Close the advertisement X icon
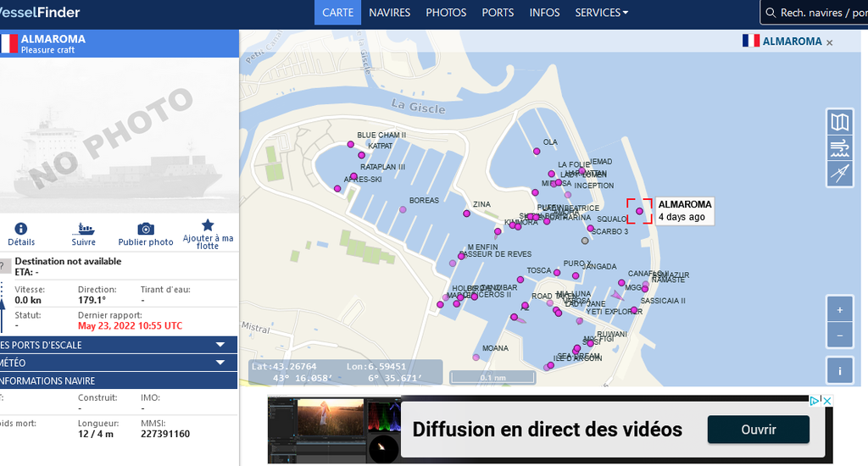 827,401
